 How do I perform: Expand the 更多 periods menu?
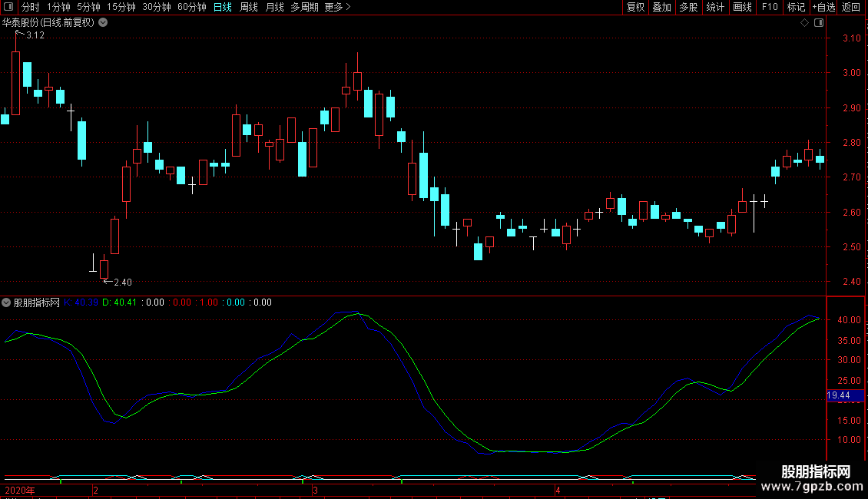(x=337, y=7)
